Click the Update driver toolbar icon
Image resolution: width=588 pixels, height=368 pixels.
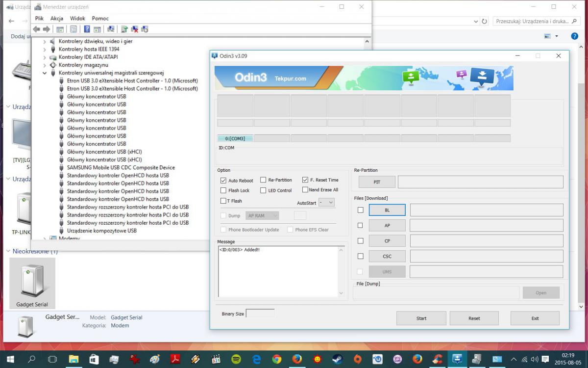click(124, 29)
